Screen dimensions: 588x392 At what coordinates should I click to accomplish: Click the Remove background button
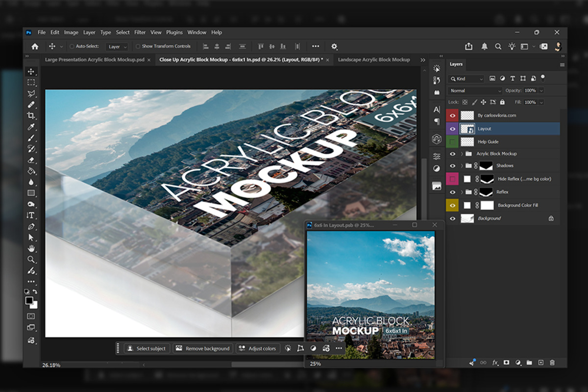pos(203,348)
